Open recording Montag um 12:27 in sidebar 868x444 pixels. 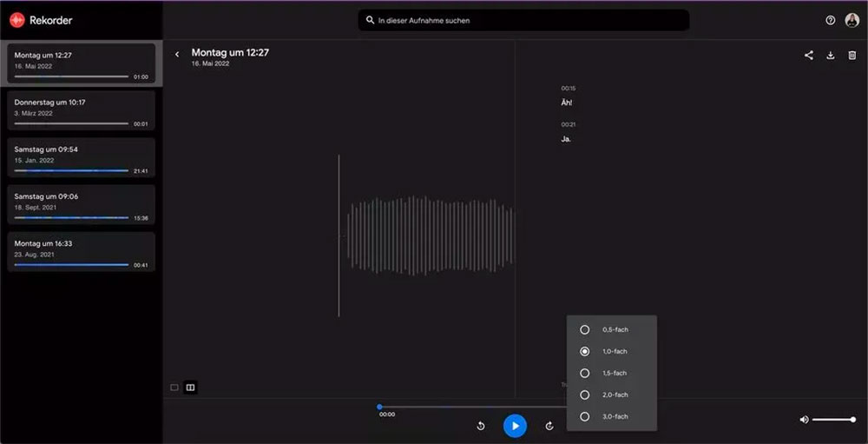pos(82,63)
